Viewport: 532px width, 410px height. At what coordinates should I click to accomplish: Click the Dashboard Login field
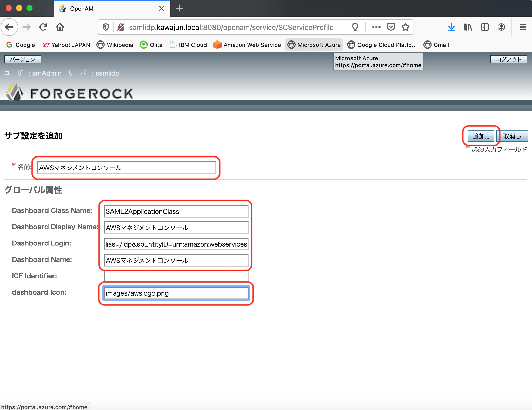click(176, 244)
